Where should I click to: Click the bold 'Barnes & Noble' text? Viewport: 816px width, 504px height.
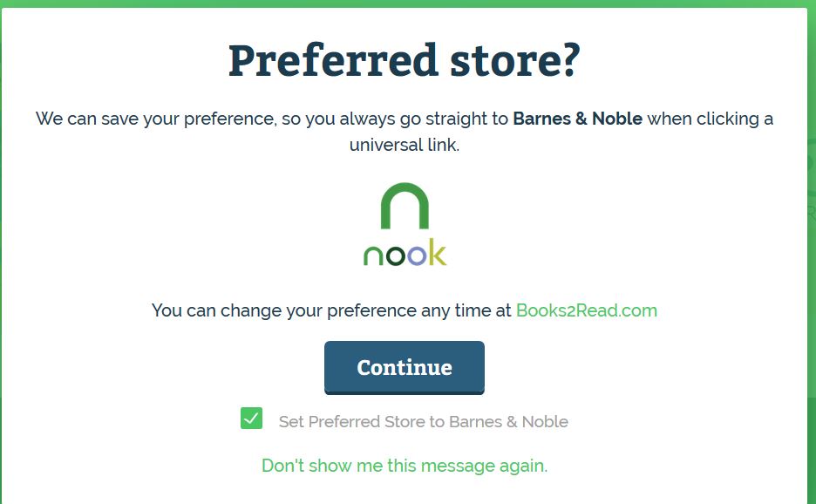577,119
